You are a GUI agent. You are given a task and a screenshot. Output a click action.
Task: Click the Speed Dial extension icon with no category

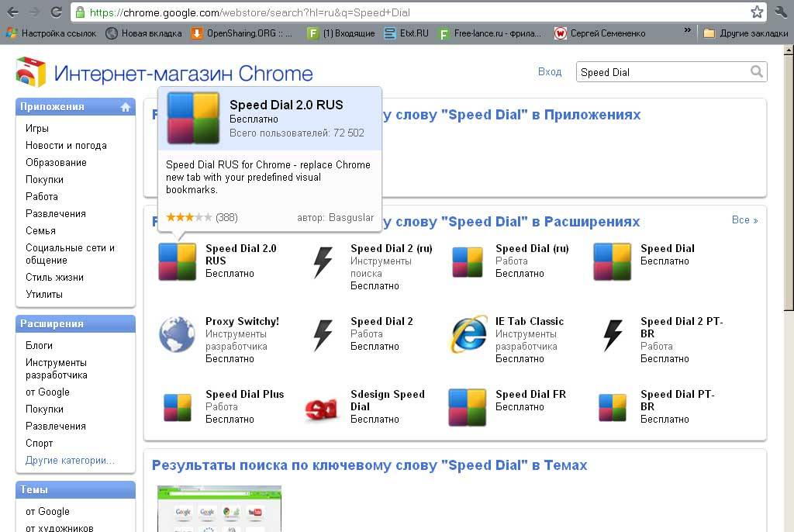[613, 261]
